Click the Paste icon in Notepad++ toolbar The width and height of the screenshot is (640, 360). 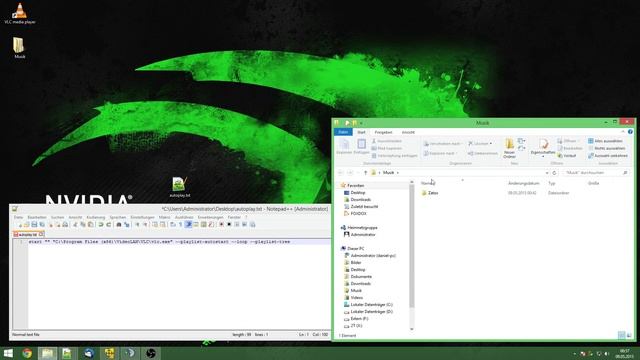tap(90, 224)
